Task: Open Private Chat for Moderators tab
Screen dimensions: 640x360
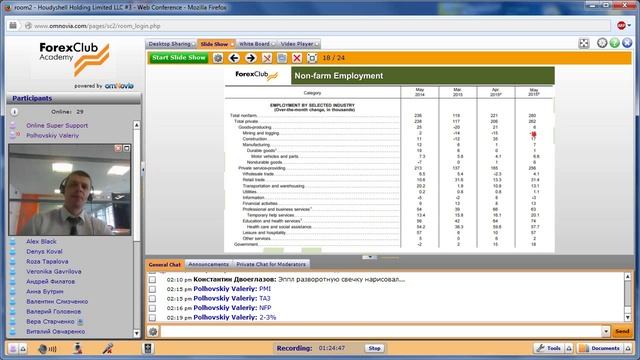Action: [271, 264]
